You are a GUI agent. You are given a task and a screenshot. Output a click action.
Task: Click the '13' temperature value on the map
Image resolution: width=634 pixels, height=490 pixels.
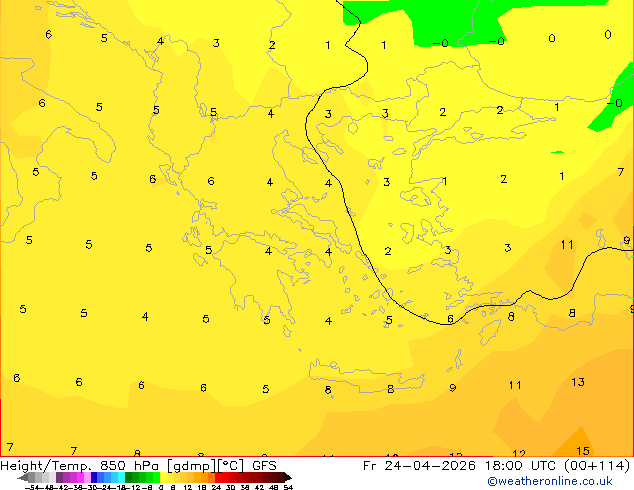point(578,382)
